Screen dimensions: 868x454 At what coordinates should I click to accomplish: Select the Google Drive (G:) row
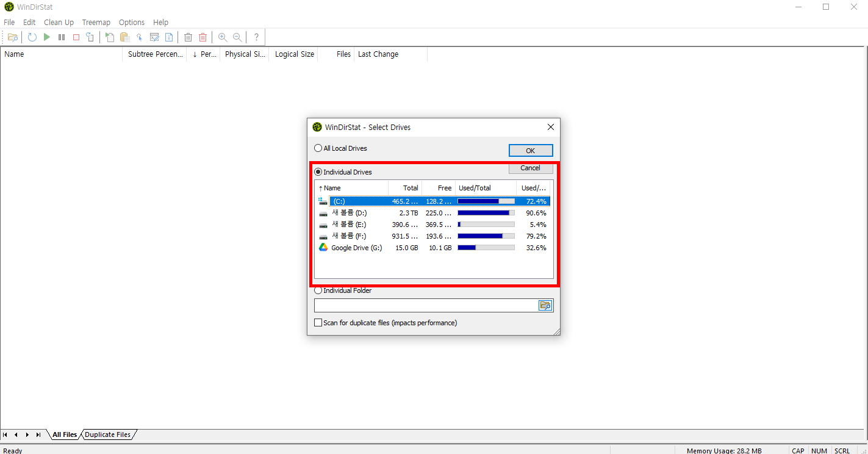click(x=434, y=248)
